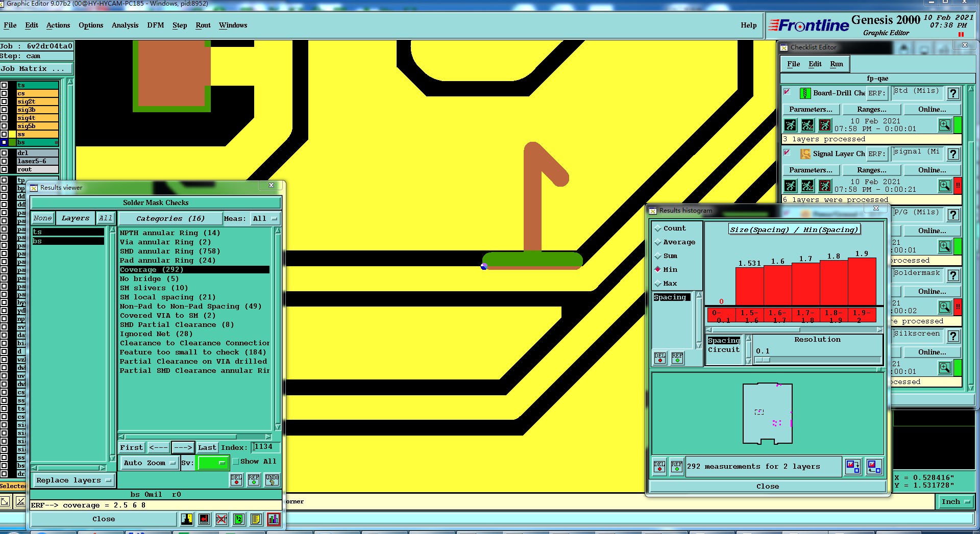Select the Average radio option in histogram

coord(658,242)
